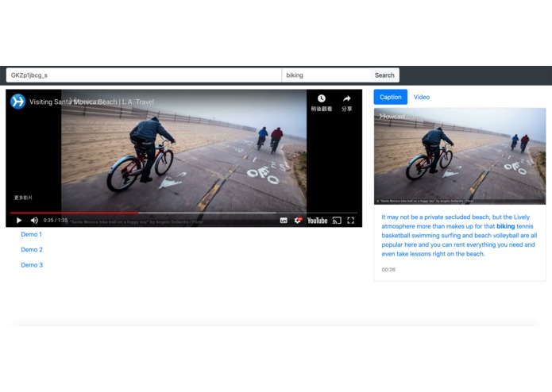Click the result thumbnail of cyclists
The height and width of the screenshot is (392, 552).
coord(460,156)
